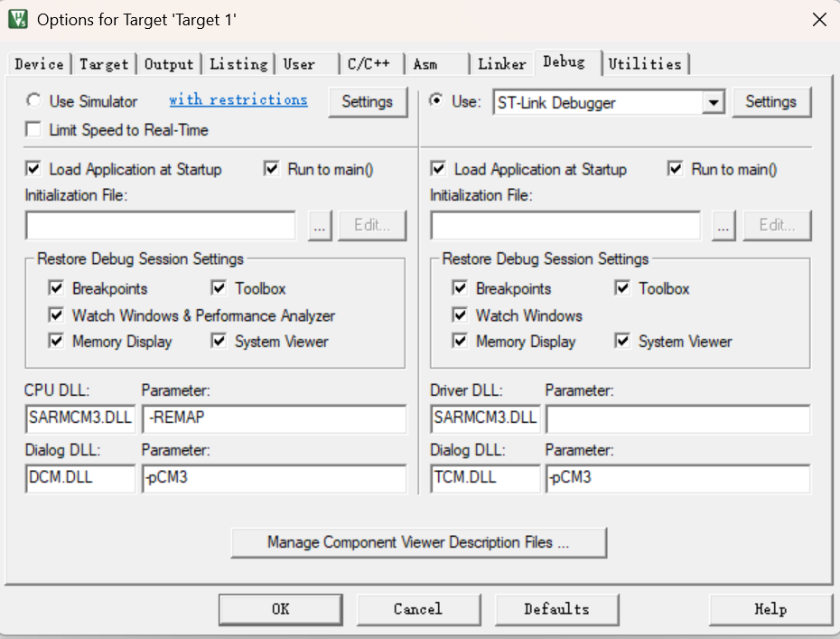Viewport: 840px width, 639px height.
Task: Click the simulator Edit... button
Action: pos(372,225)
